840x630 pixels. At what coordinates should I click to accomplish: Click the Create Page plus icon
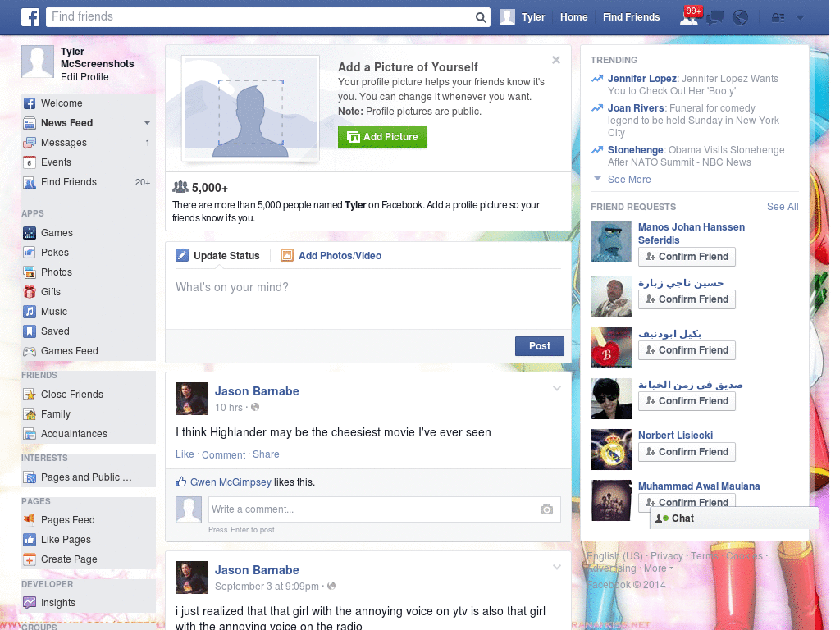[x=30, y=559]
